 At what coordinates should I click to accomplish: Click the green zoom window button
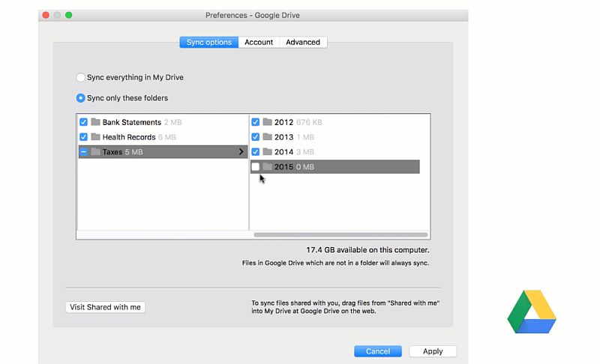[x=68, y=15]
